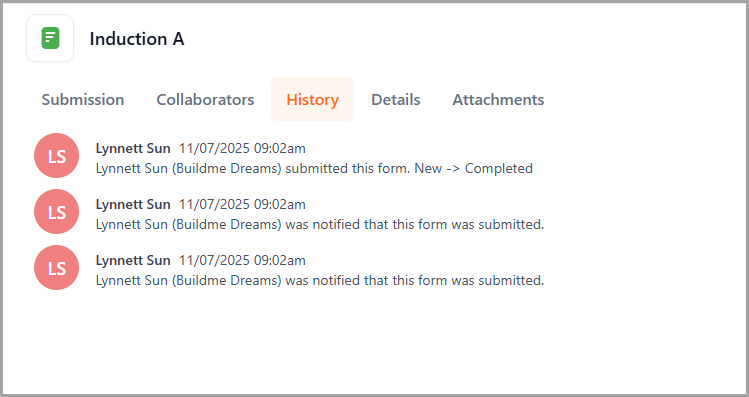The width and height of the screenshot is (749, 397).
Task: Click the middle 'was notified' history message
Action: [320, 225]
